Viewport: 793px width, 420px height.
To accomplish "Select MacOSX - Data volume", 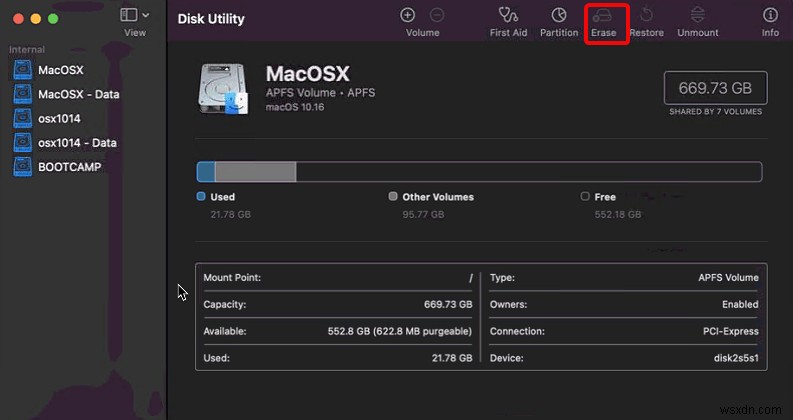I will [x=78, y=94].
